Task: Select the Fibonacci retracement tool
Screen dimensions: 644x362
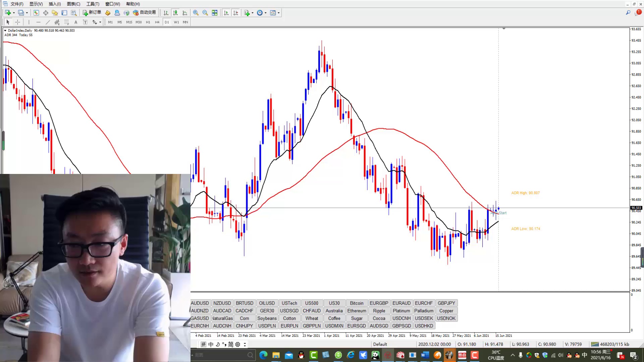Action: pos(66,22)
